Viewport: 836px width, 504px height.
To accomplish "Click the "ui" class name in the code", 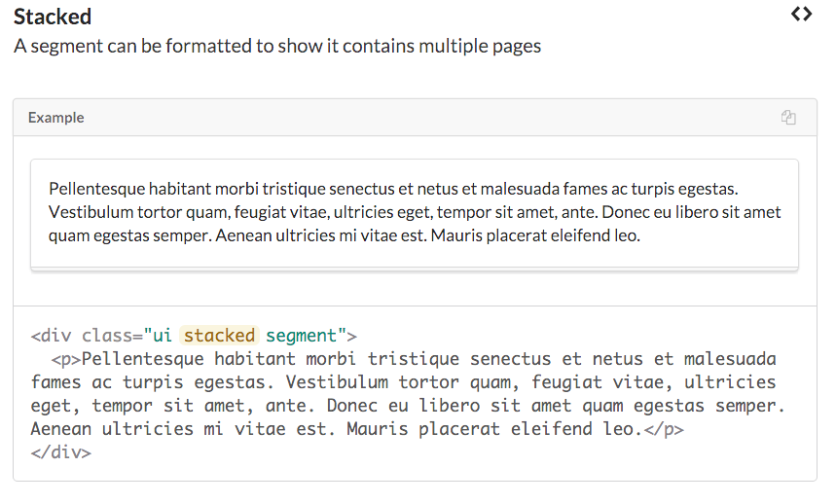I will click(x=163, y=336).
